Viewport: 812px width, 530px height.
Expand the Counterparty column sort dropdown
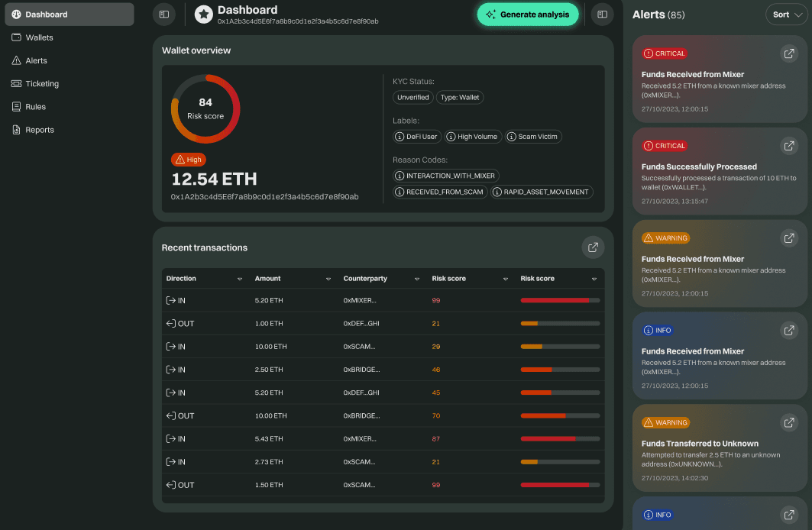click(x=417, y=279)
